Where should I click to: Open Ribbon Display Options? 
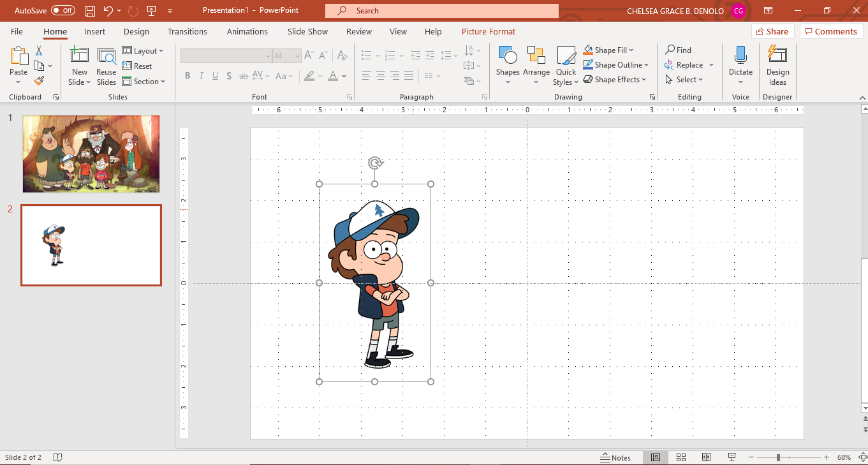click(x=768, y=11)
